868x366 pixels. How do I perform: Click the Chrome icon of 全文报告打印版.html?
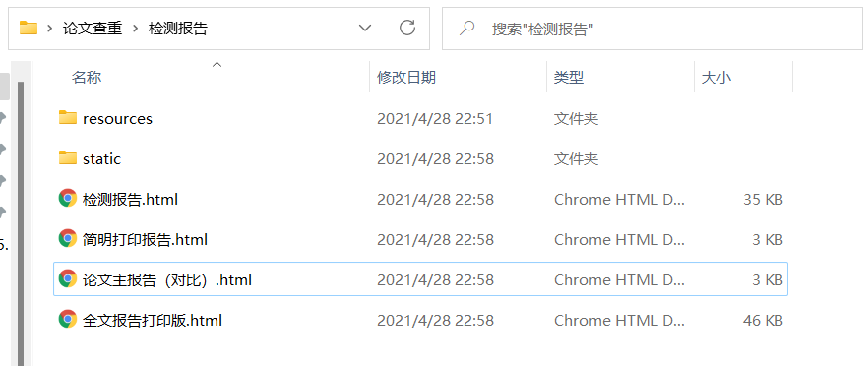pyautogui.click(x=68, y=320)
